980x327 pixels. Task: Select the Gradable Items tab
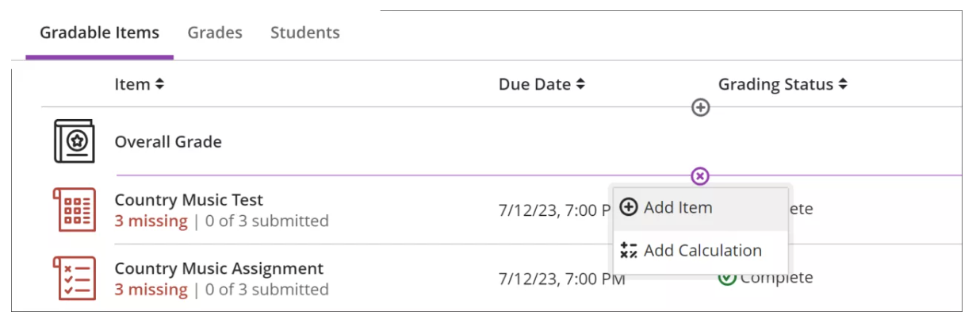click(x=99, y=33)
